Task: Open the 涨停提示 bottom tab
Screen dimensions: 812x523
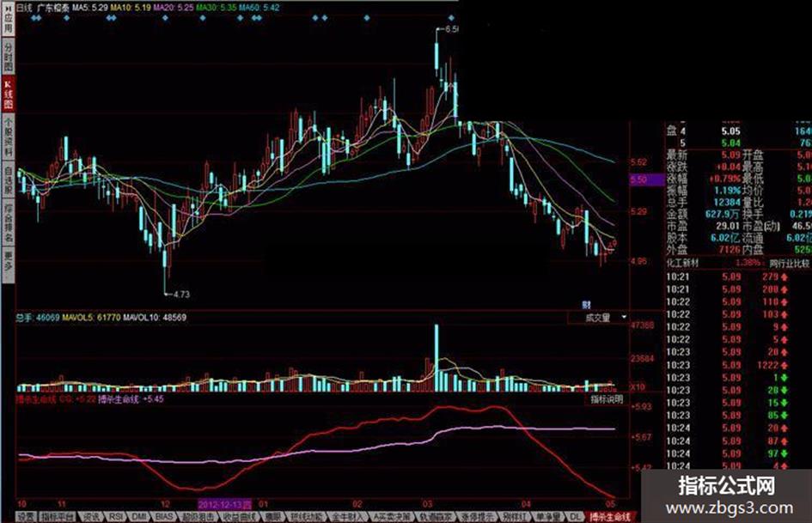Action: [x=476, y=516]
